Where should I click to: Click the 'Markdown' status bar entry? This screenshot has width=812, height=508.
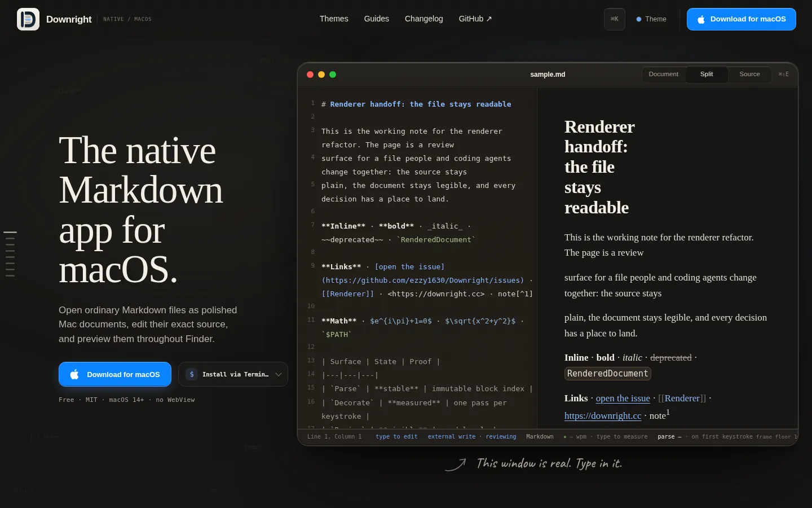(x=540, y=437)
